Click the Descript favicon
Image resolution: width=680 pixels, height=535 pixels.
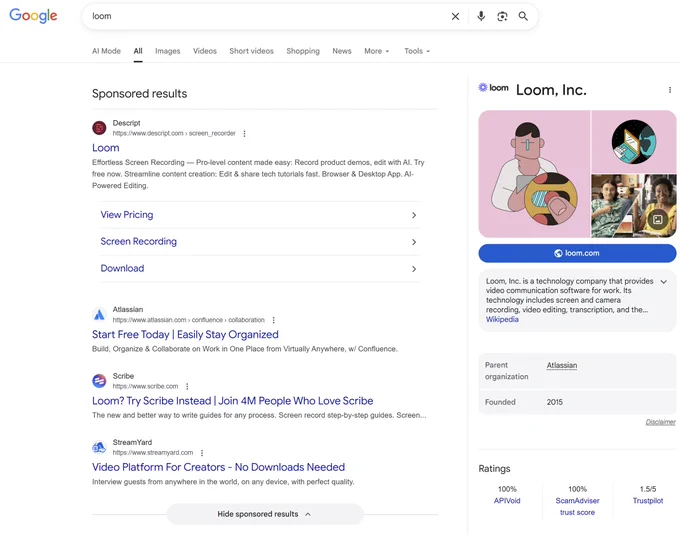click(99, 128)
